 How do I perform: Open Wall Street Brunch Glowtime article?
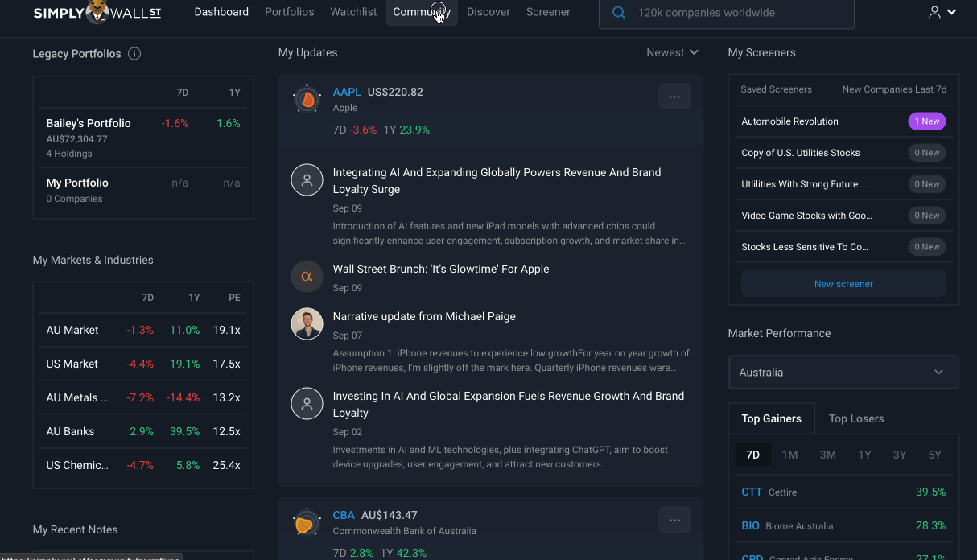441,269
